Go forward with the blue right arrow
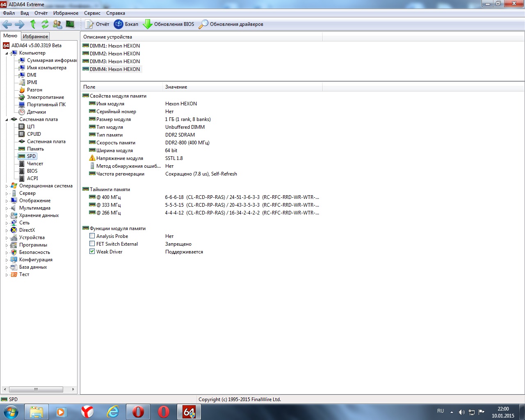 click(20, 24)
